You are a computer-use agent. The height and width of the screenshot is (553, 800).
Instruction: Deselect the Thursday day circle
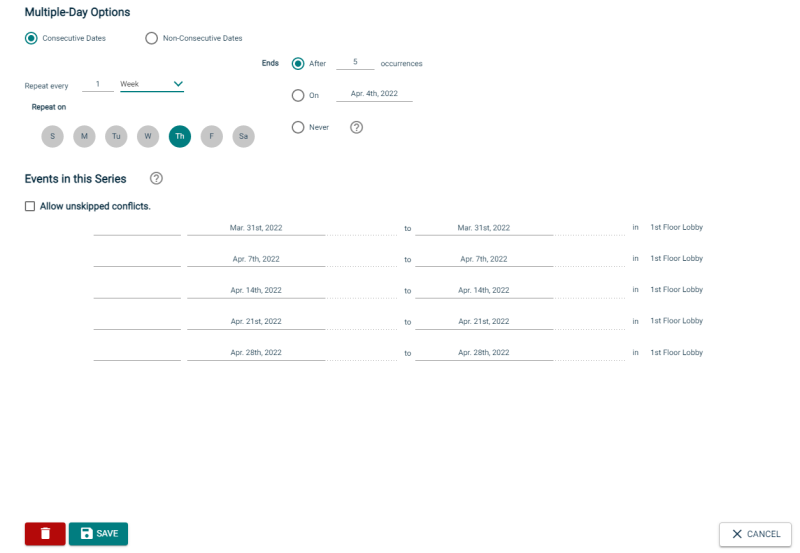coord(180,136)
